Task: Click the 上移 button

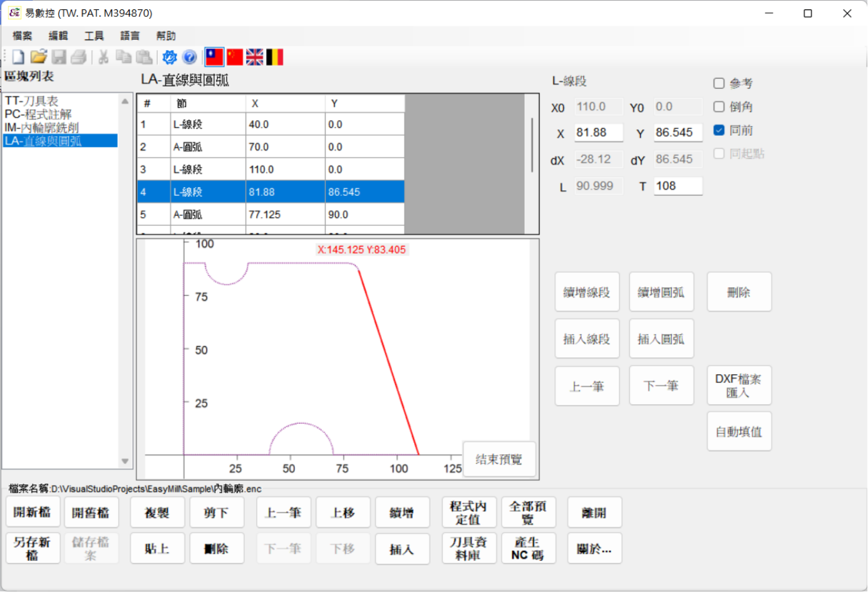Action: [343, 513]
